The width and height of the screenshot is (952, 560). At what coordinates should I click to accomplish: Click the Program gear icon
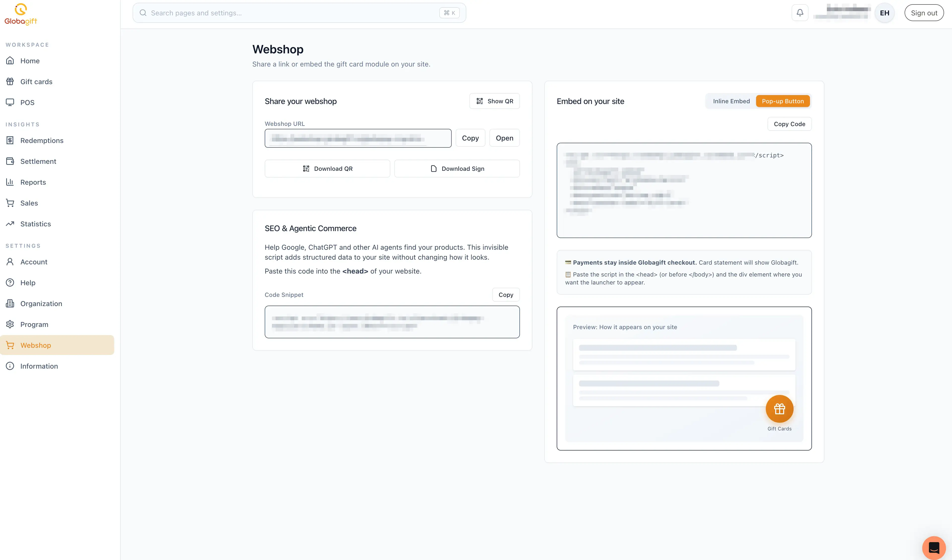click(x=10, y=324)
